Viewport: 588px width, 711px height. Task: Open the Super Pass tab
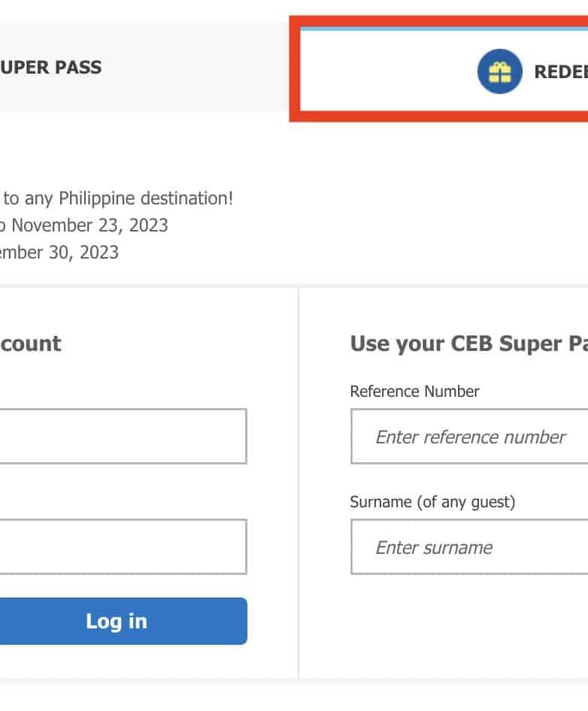(51, 67)
